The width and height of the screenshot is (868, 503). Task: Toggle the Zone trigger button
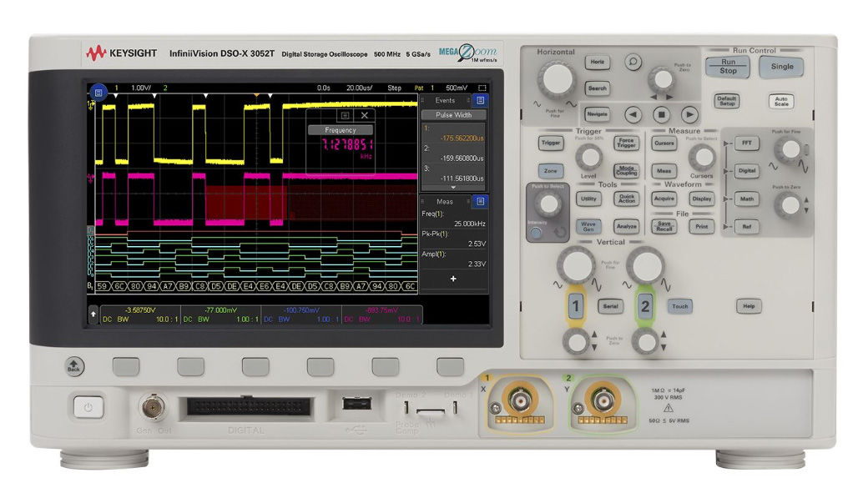(550, 170)
